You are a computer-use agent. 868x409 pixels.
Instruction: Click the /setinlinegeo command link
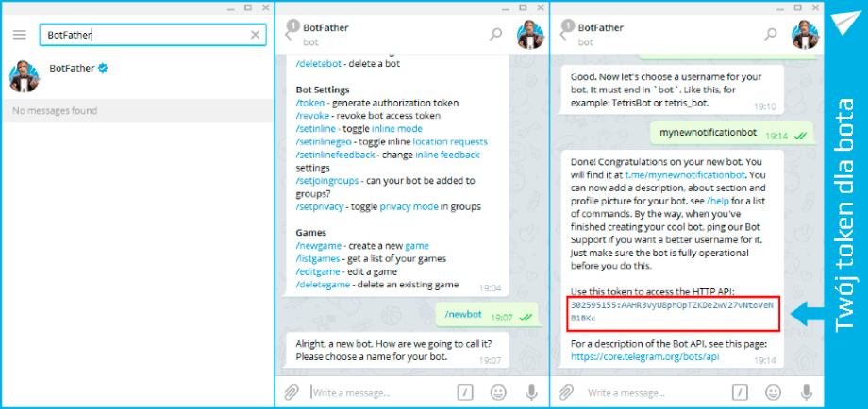(323, 141)
